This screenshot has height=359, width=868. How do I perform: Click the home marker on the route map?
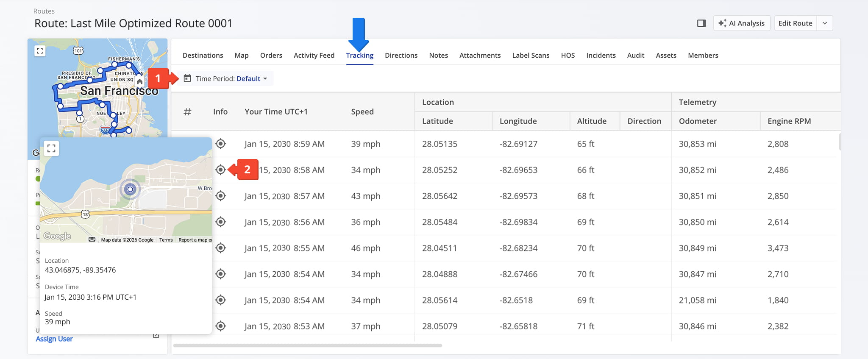coord(139,81)
